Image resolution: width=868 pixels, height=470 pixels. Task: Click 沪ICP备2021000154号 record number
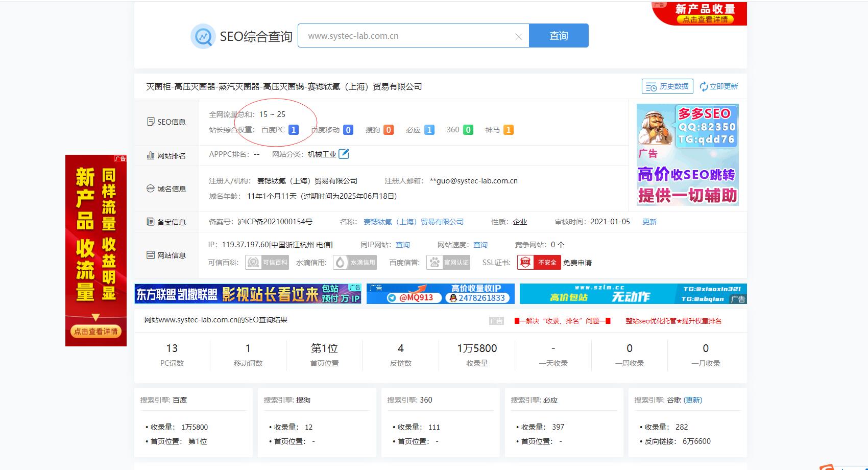click(275, 222)
